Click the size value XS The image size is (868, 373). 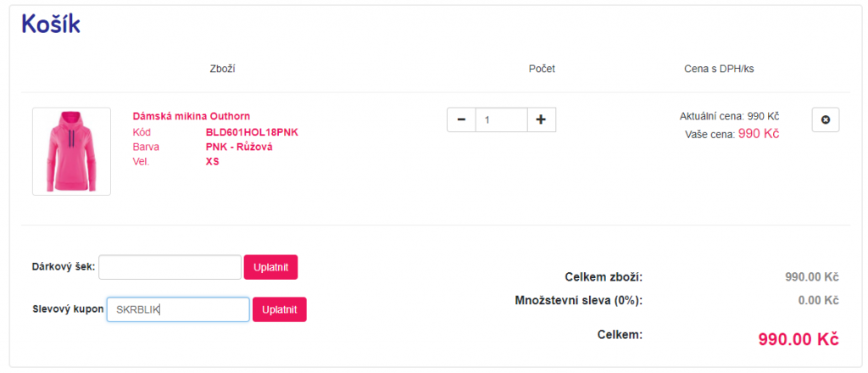point(212,162)
